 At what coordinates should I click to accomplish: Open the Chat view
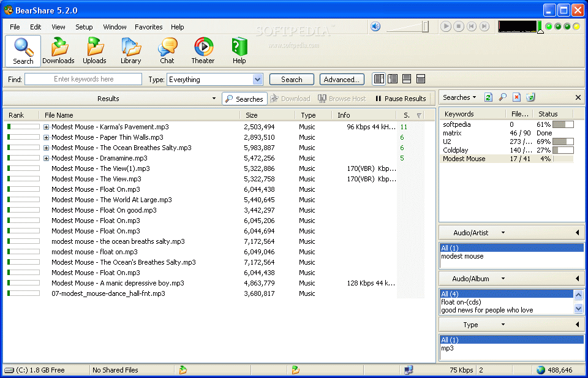(x=167, y=51)
